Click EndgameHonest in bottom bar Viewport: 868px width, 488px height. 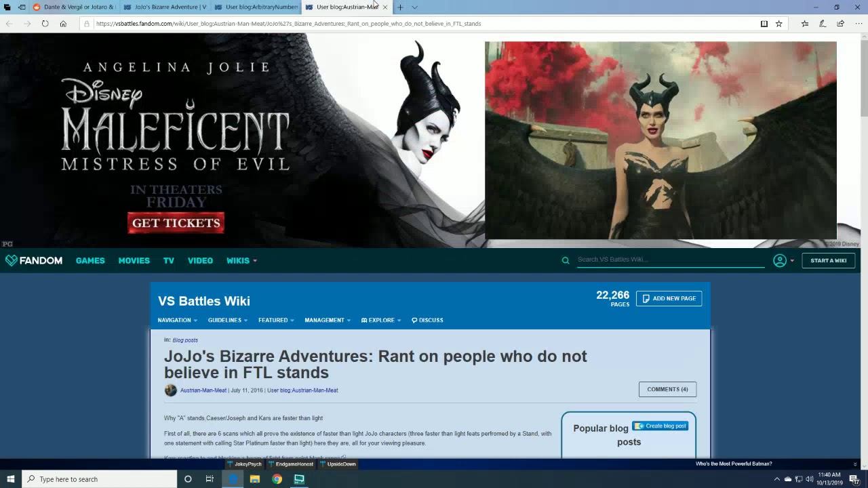[290, 464]
